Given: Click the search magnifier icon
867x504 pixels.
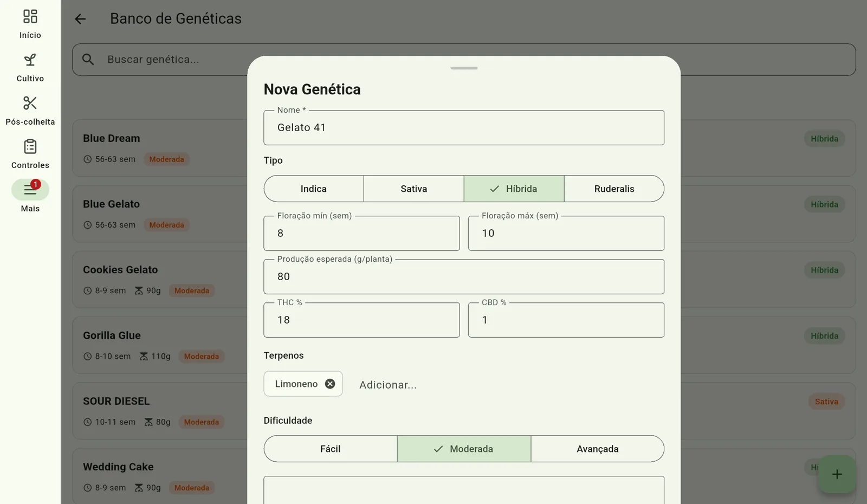Looking at the screenshot, I should point(88,60).
